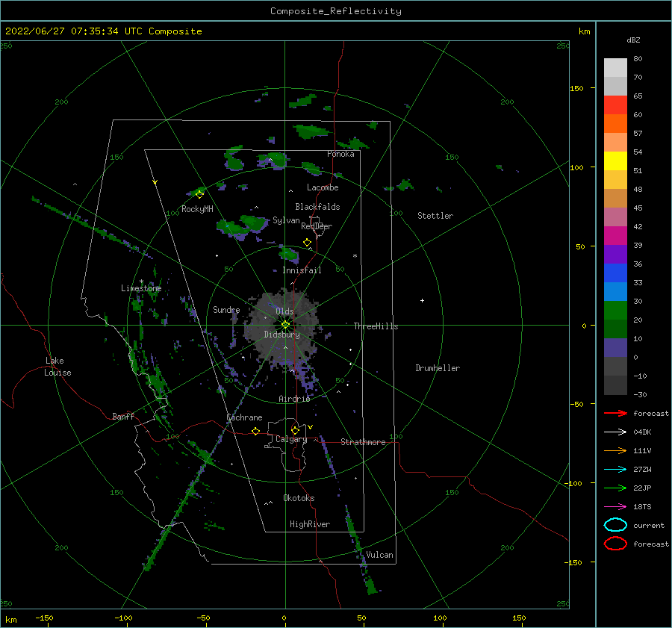Click the yellow diamond marker below Cochrane
The image size is (672, 628).
pos(255,432)
